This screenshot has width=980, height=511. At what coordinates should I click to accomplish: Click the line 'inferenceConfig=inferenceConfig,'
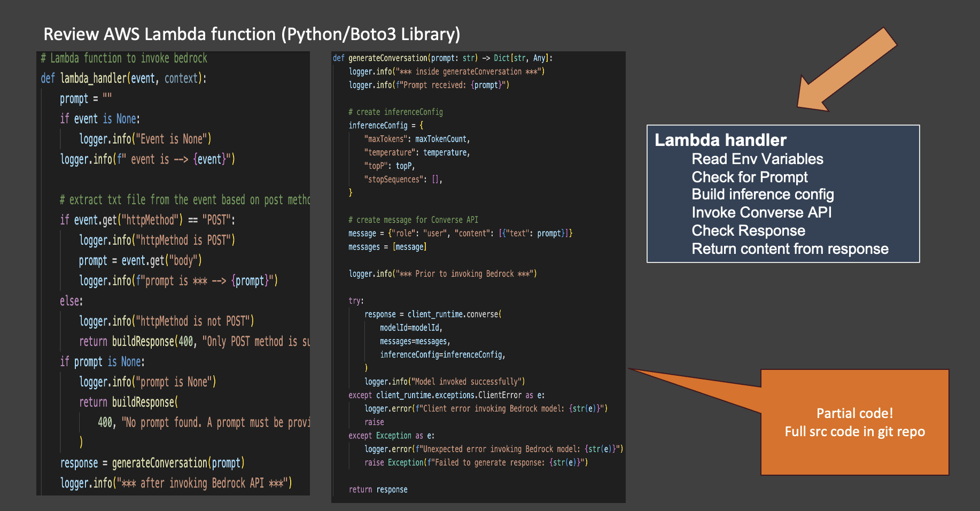(442, 355)
